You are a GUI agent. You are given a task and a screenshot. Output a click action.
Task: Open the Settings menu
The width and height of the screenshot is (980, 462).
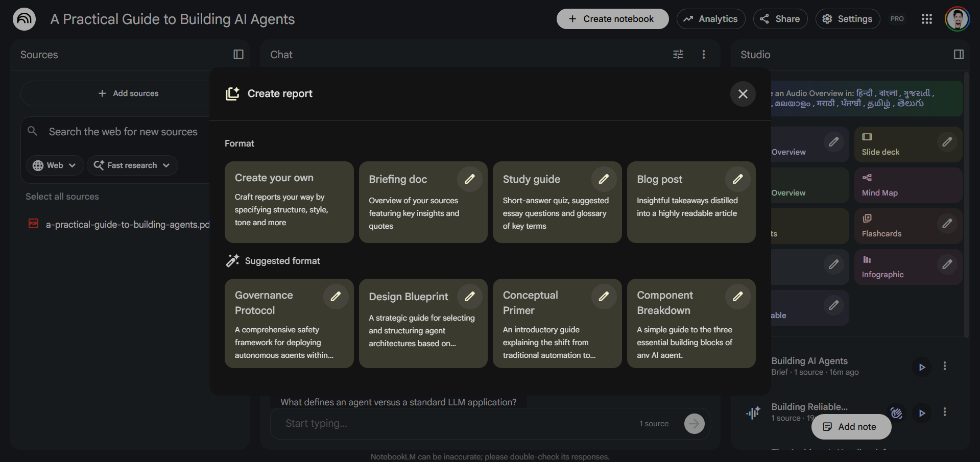[x=847, y=19]
